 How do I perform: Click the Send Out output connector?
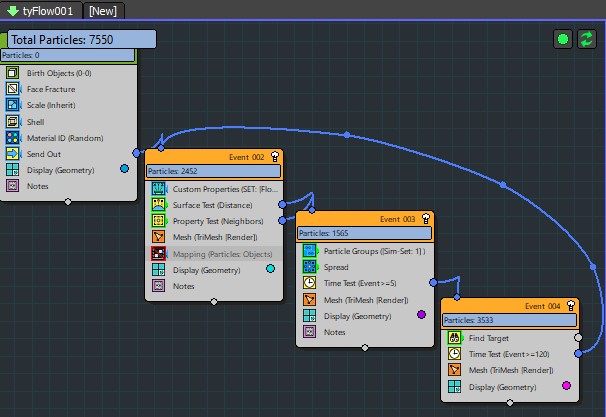click(x=136, y=153)
